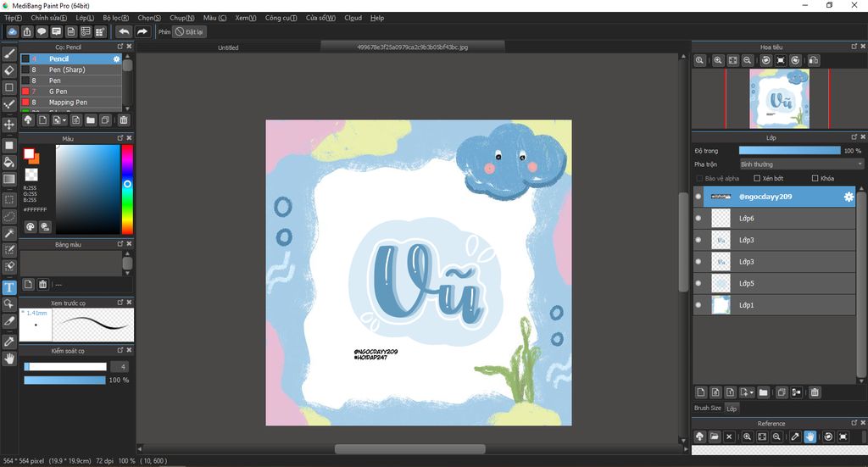The width and height of the screenshot is (868, 467).
Task: Enable the Xén bớt checkbox
Action: tap(757, 178)
